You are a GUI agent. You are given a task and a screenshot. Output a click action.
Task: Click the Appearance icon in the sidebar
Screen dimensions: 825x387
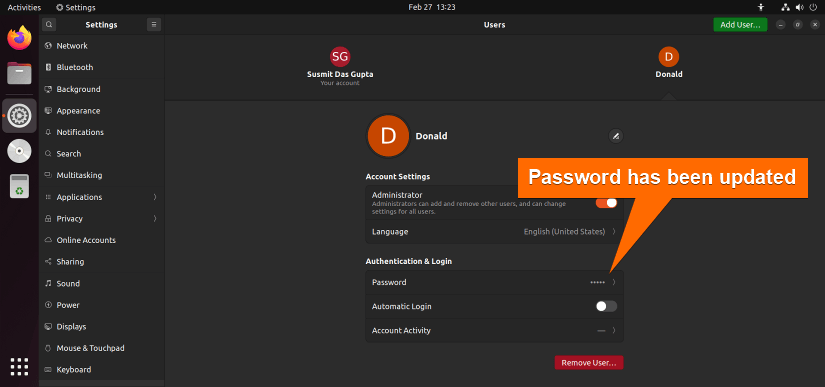(x=48, y=111)
